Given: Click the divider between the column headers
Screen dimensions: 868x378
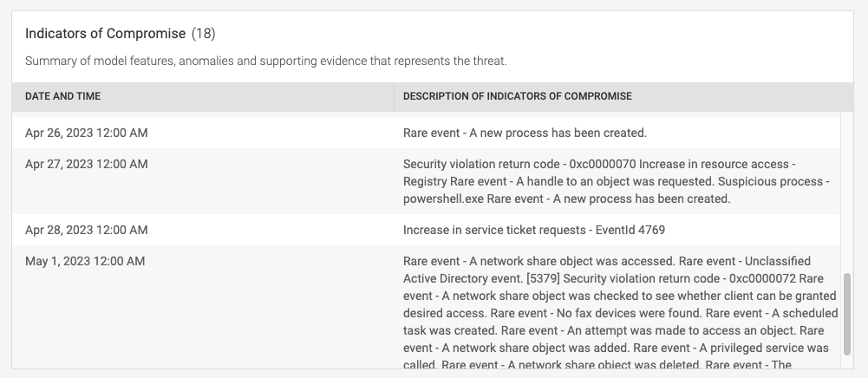Looking at the screenshot, I should [x=395, y=97].
